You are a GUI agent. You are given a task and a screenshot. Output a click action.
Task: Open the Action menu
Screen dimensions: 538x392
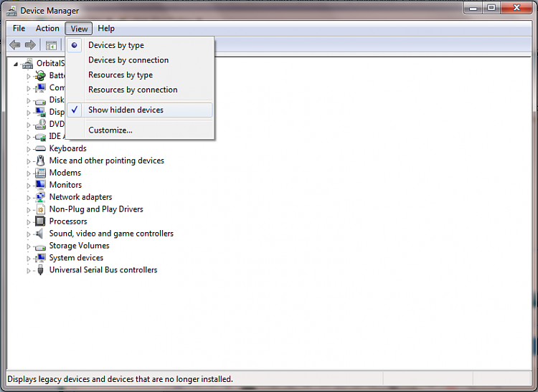click(x=47, y=29)
